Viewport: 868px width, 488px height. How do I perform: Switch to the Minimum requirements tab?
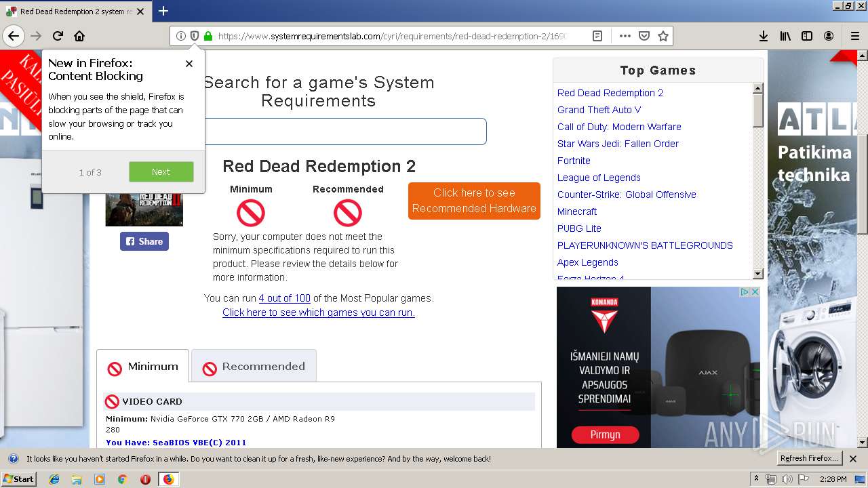click(x=142, y=367)
